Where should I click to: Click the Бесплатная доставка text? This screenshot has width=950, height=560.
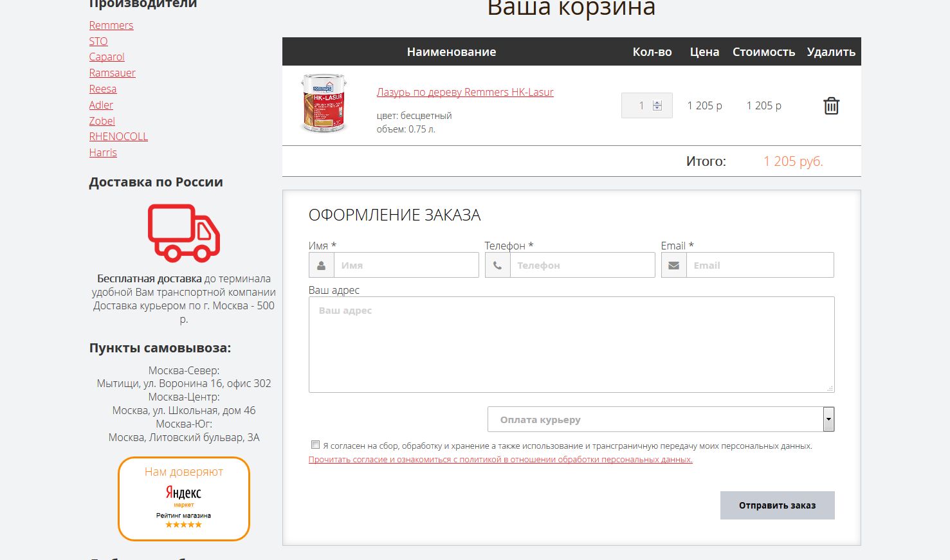(x=149, y=278)
